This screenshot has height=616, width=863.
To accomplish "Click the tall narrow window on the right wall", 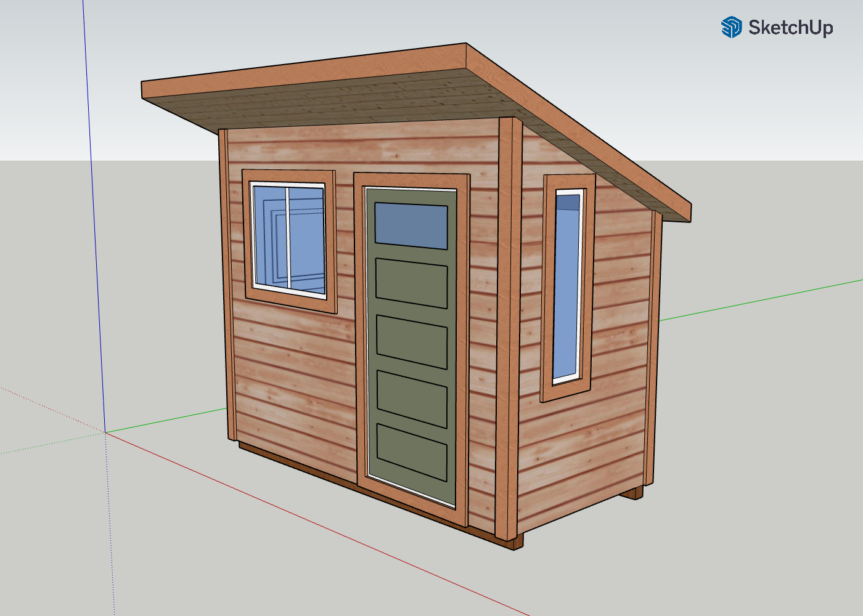I will (567, 283).
